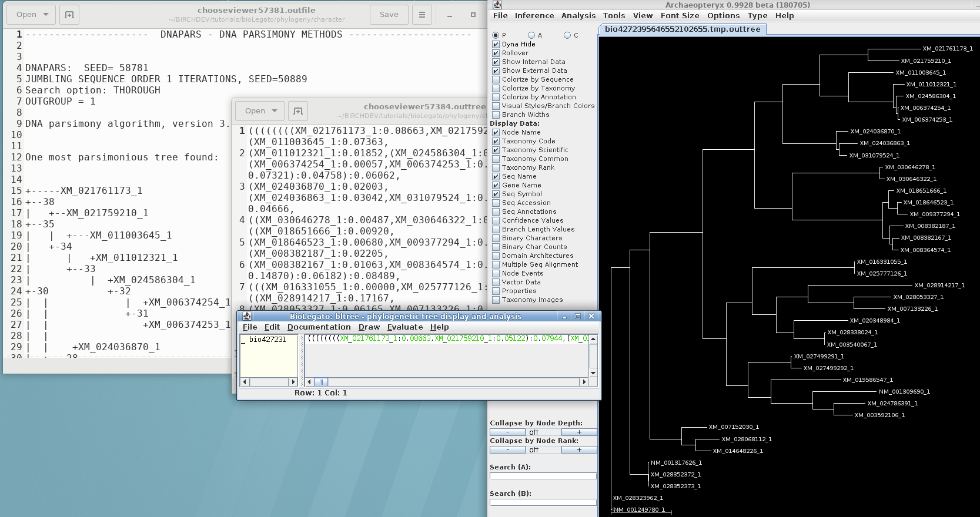This screenshot has width=980, height=517.
Task: Click the Java icon in BioLegato title bar
Action: point(247,316)
